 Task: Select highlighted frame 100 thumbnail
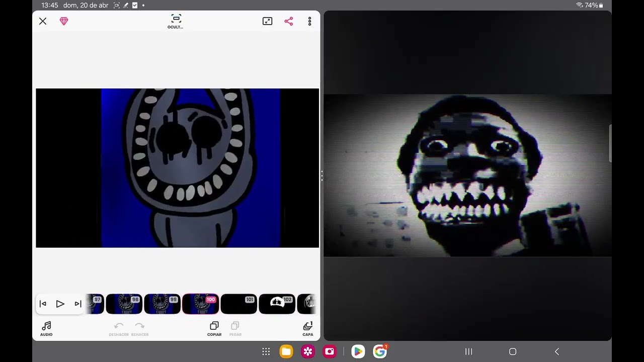[x=200, y=304]
